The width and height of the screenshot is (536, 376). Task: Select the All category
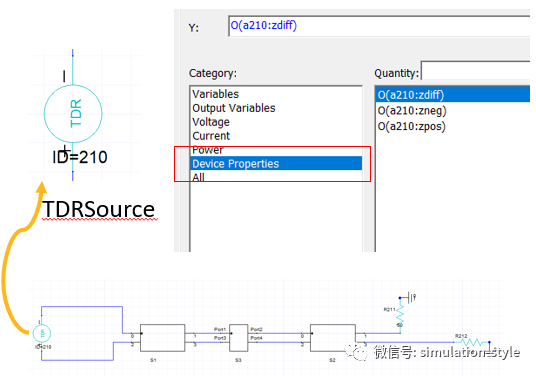click(x=276, y=177)
